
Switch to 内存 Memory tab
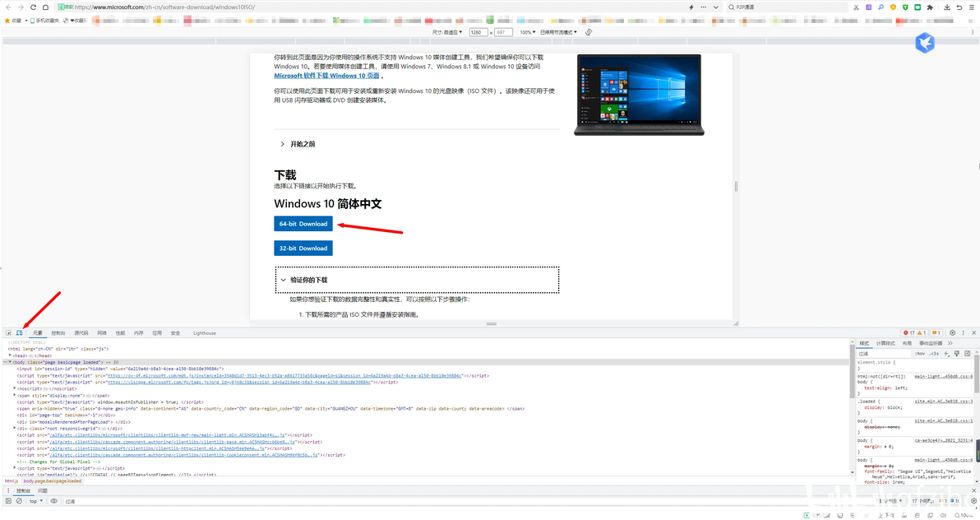tap(139, 333)
